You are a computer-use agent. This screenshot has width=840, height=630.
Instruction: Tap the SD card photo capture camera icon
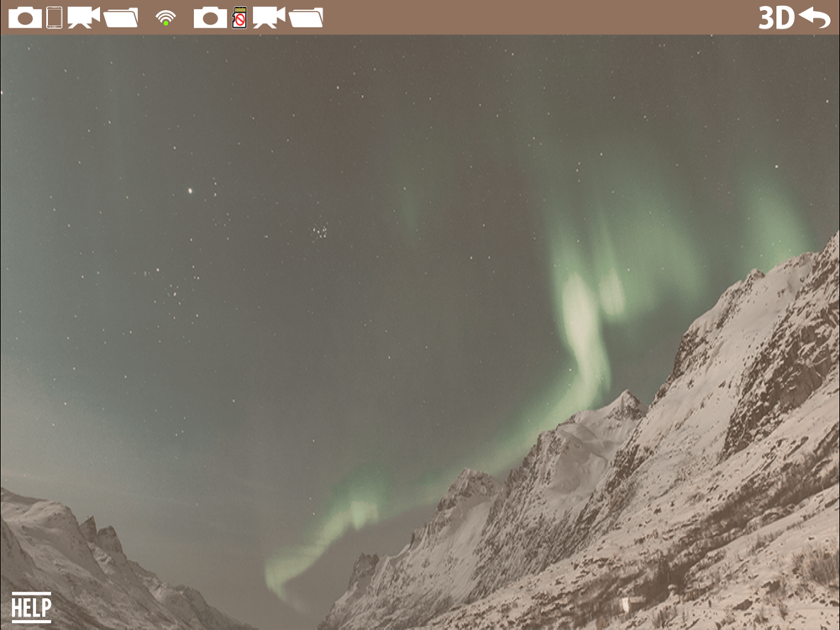pyautogui.click(x=210, y=18)
